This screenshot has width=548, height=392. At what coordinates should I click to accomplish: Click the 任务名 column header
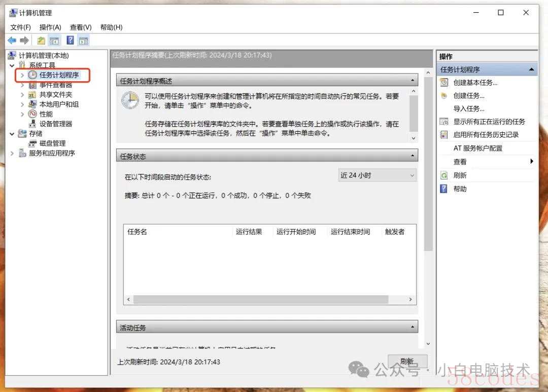tap(178, 232)
